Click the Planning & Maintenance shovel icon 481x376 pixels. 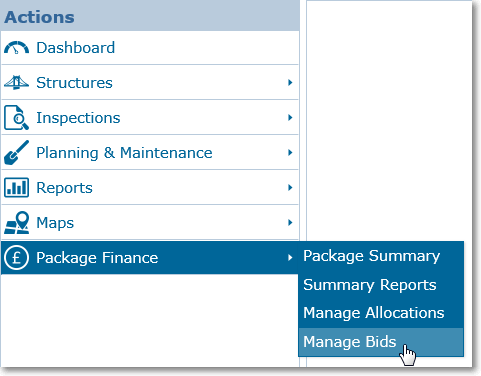click(x=16, y=153)
